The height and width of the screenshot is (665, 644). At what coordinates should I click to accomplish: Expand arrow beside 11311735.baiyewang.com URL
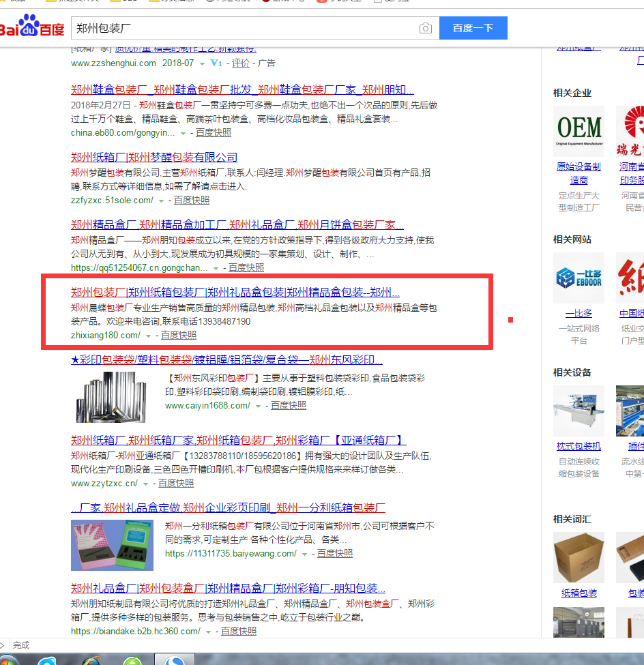coord(304,555)
